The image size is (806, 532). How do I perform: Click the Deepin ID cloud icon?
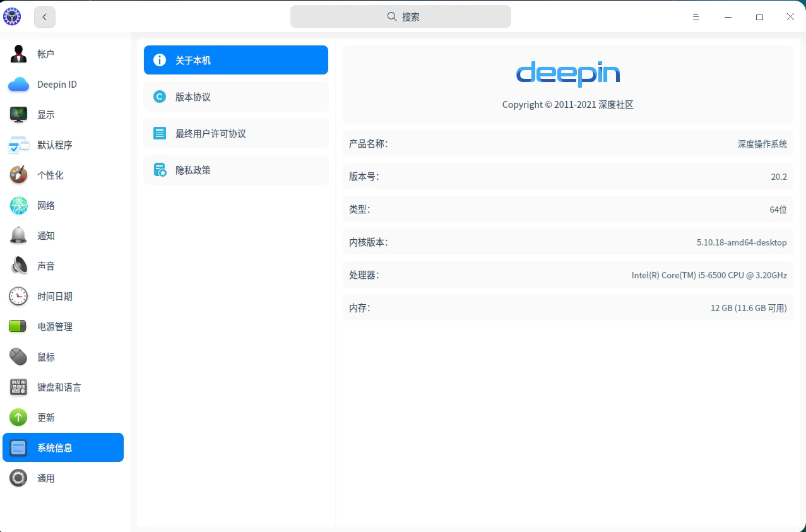click(x=18, y=85)
